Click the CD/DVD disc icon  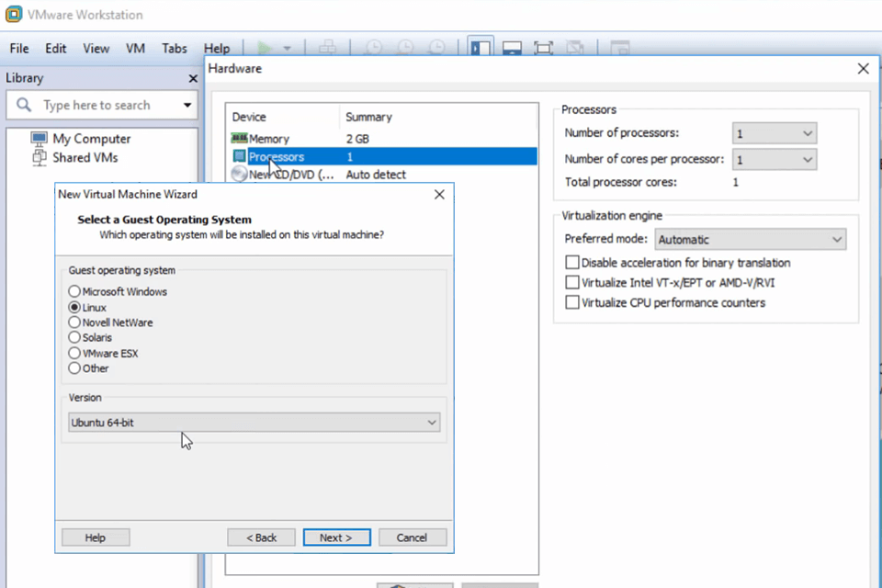(x=239, y=174)
